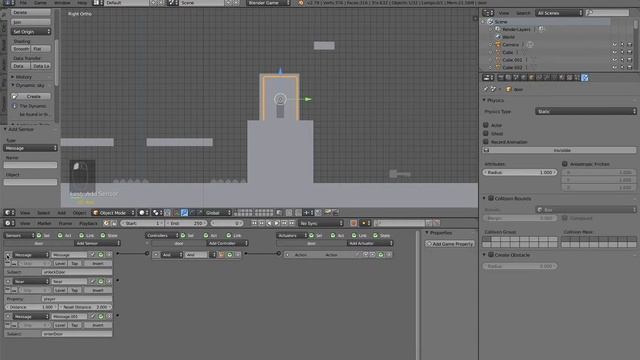
Task: Open Add Sensor Type dropdown set to Message
Action: tap(30, 148)
